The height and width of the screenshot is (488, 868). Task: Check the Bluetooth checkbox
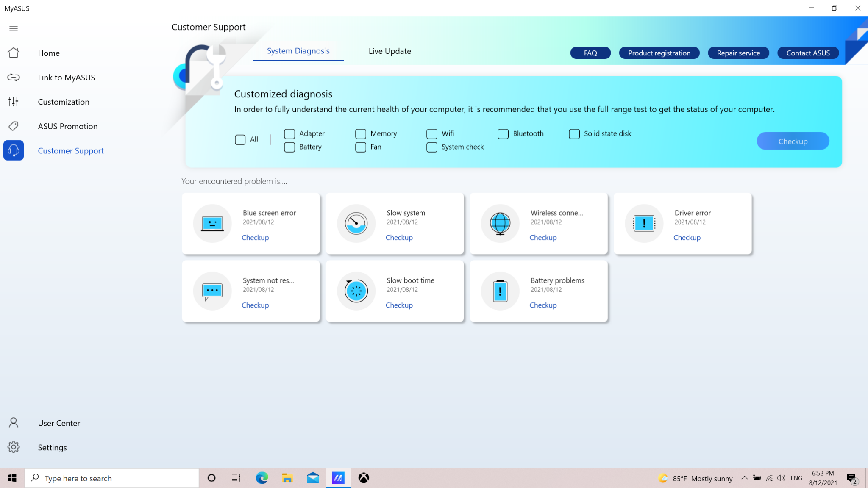[x=503, y=134]
